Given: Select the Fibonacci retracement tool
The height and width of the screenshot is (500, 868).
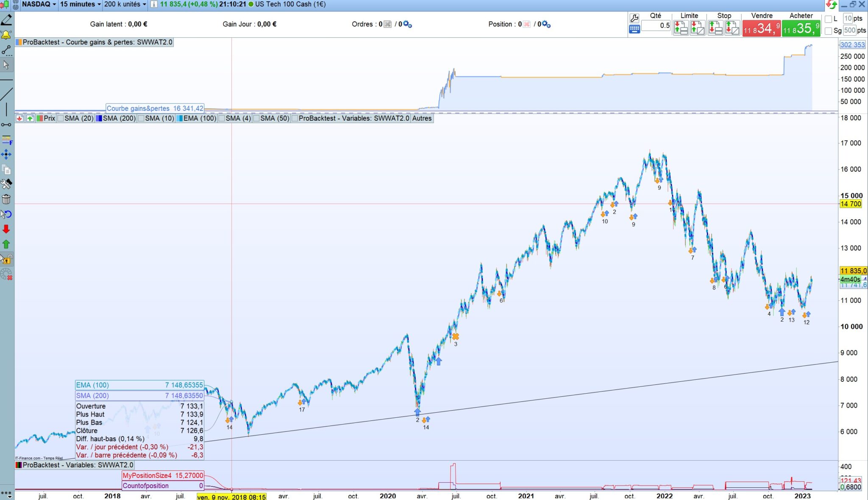Looking at the screenshot, I should tap(6, 140).
